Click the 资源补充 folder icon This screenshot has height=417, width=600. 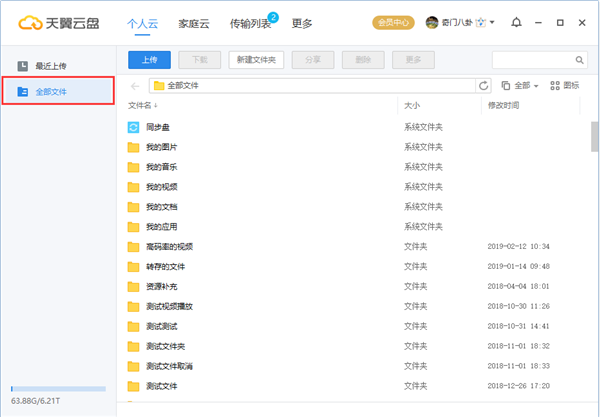(x=133, y=287)
